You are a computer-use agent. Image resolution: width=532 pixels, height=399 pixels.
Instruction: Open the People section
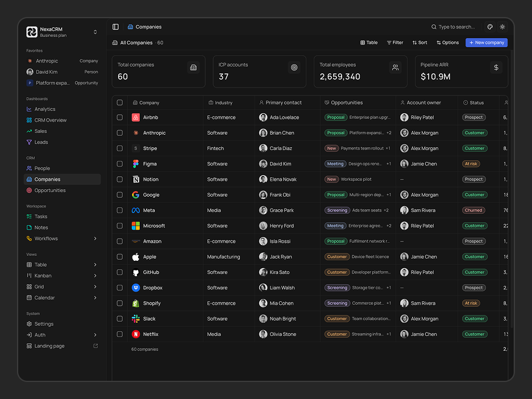[62, 168]
